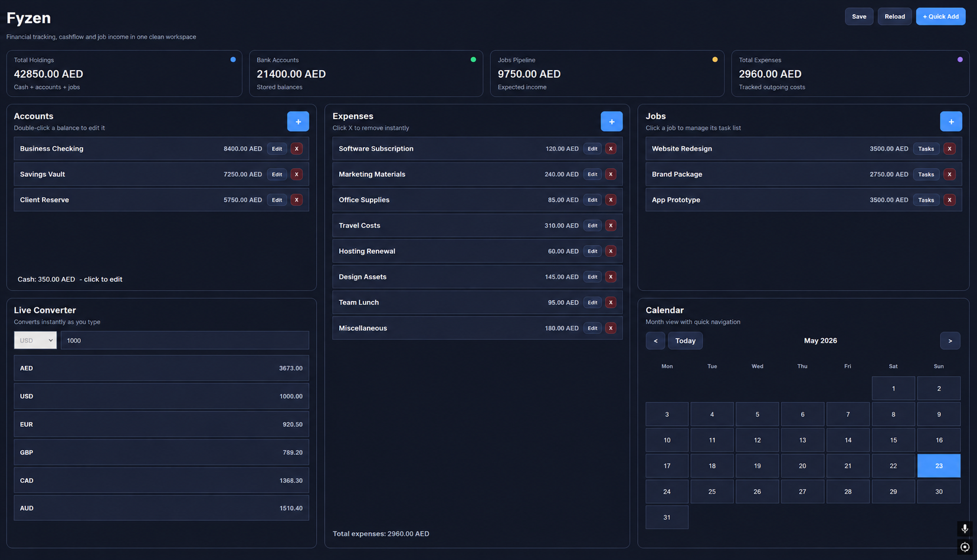Viewport: 977px width, 560px height.
Task: Edit the Travel Costs expense
Action: click(x=592, y=226)
